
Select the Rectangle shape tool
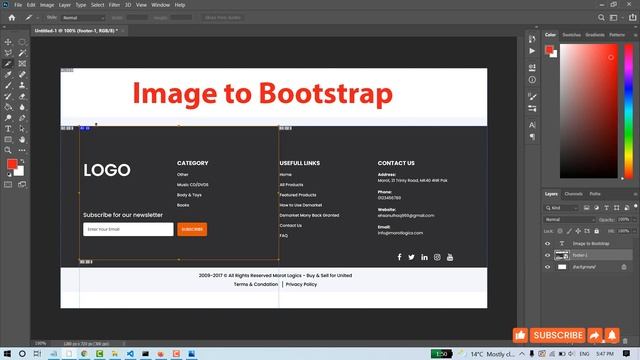(x=8, y=140)
